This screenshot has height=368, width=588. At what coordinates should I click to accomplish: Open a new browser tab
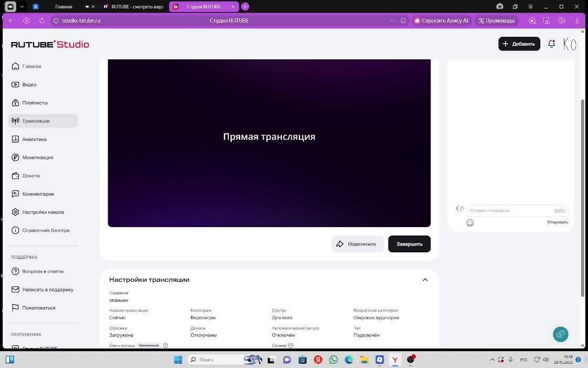tap(245, 6)
